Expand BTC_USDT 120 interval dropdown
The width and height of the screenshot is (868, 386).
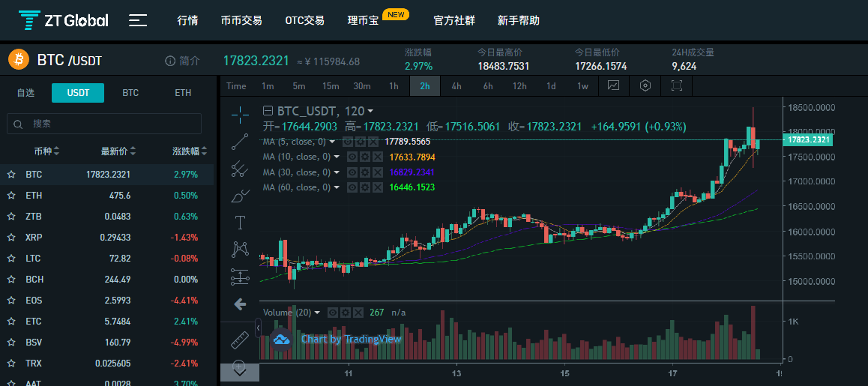point(370,111)
